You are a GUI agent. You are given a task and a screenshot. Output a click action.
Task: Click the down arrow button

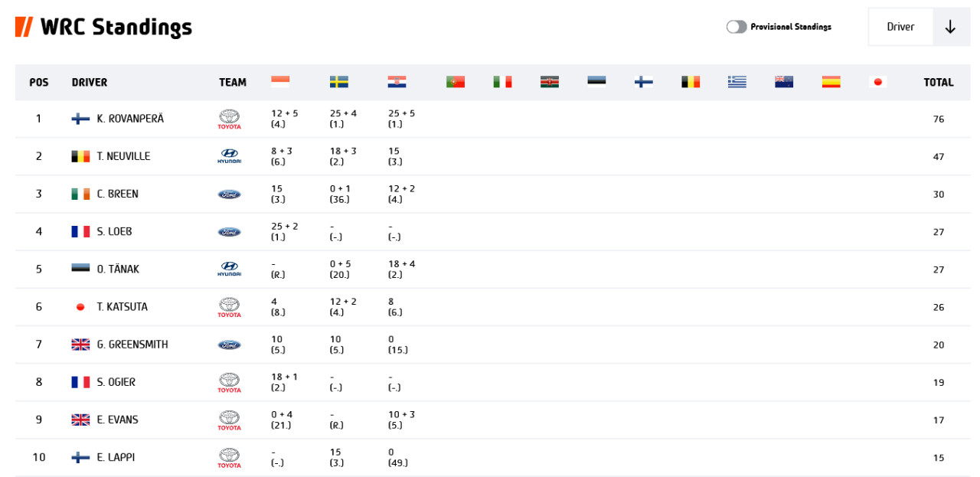[x=951, y=27]
